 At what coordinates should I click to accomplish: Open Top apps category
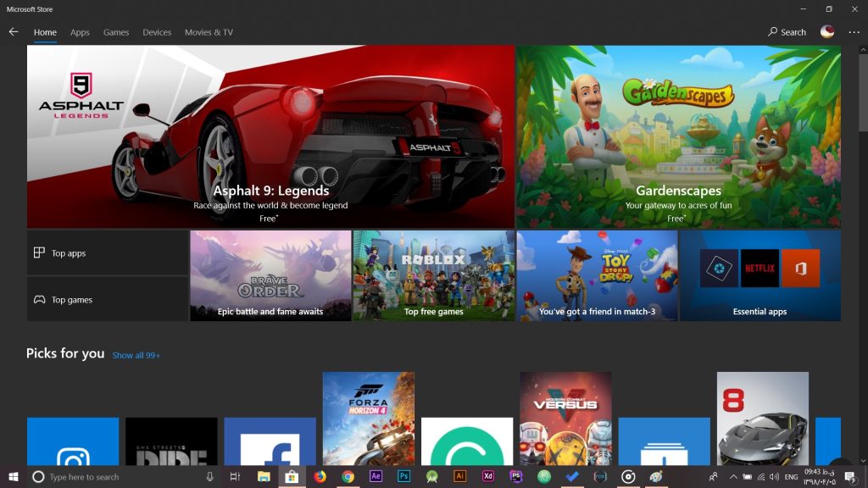tap(108, 252)
